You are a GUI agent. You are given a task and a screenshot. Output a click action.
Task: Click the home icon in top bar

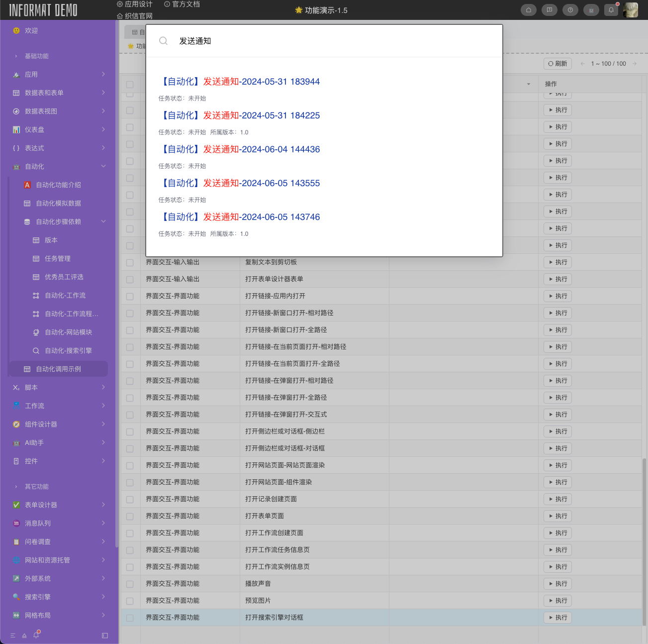pos(528,10)
